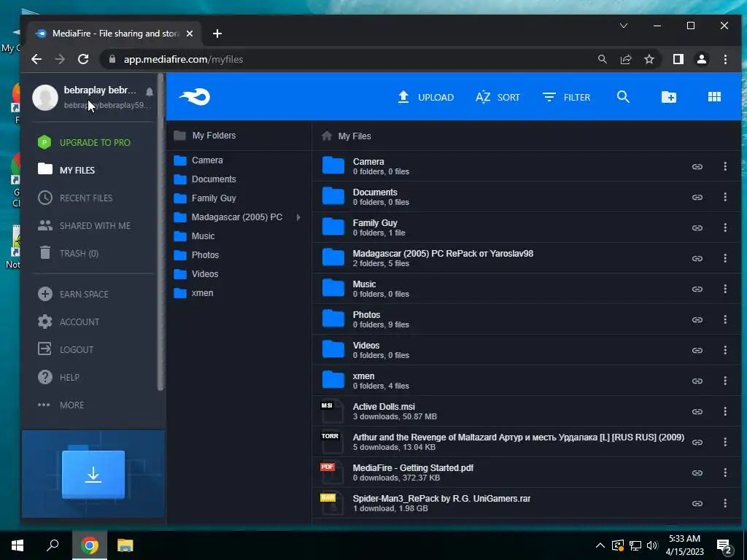747x560 pixels.
Task: Open options menu for Documents folder
Action: (x=725, y=197)
